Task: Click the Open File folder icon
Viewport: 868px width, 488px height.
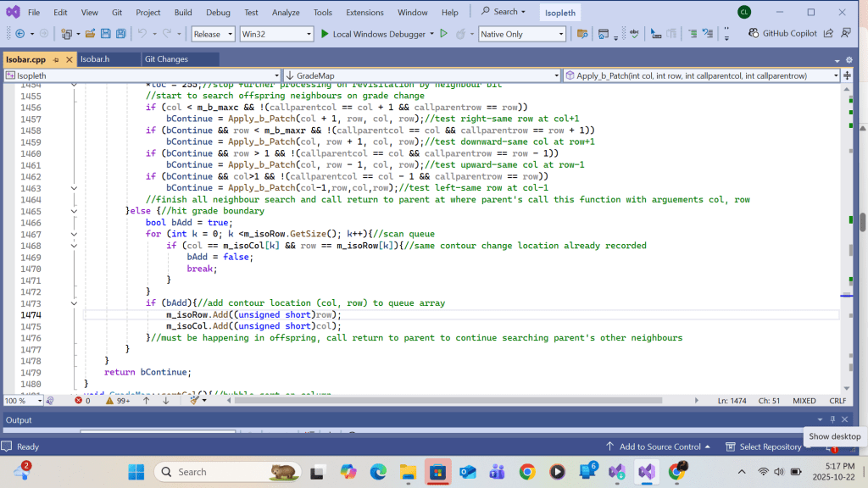Action: click(x=88, y=34)
